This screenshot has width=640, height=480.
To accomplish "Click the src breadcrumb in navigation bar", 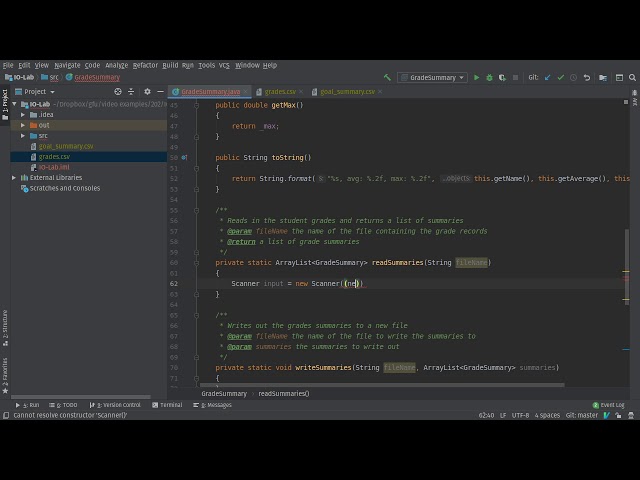I will pos(53,77).
